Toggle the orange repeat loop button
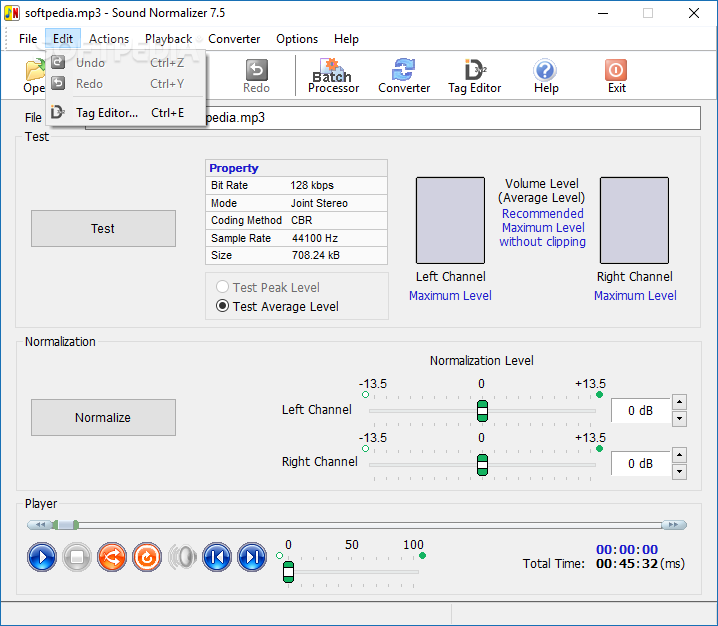718x626 pixels. point(147,557)
